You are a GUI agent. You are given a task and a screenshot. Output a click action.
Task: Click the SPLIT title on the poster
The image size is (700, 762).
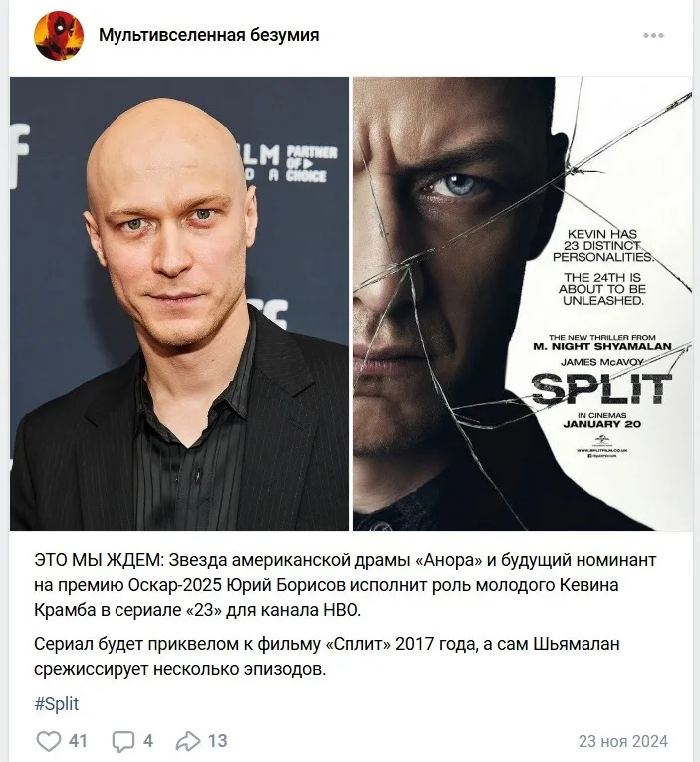click(x=601, y=389)
